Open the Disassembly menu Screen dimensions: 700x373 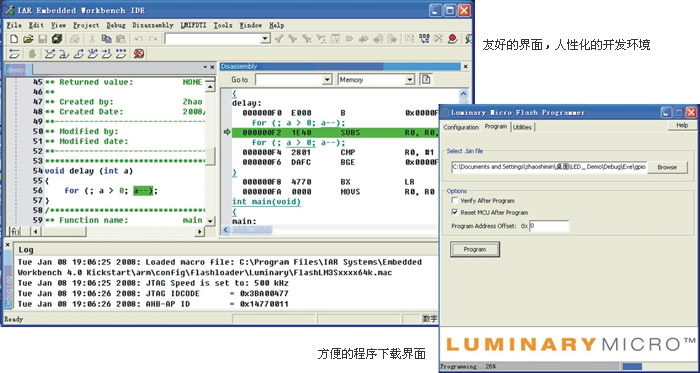tap(153, 25)
